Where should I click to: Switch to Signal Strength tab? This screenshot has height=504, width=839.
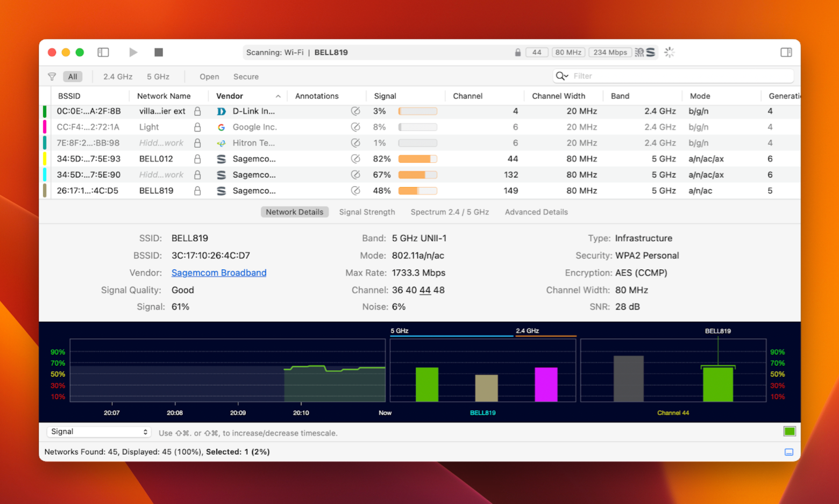point(367,212)
